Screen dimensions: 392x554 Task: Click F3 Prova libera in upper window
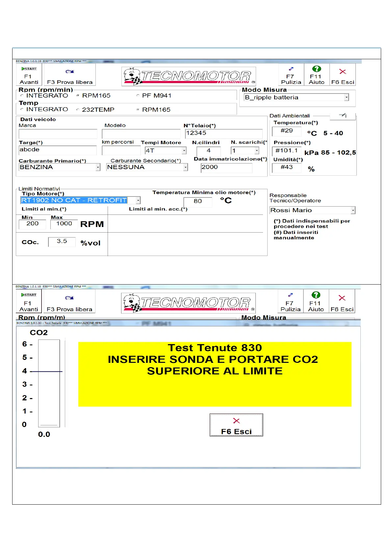(70, 75)
